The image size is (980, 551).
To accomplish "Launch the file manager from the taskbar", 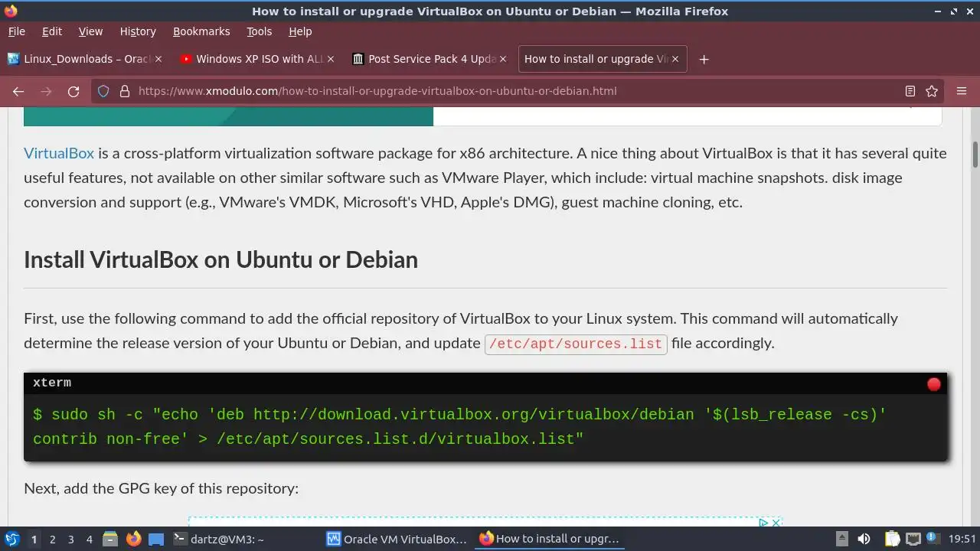I will coord(110,539).
